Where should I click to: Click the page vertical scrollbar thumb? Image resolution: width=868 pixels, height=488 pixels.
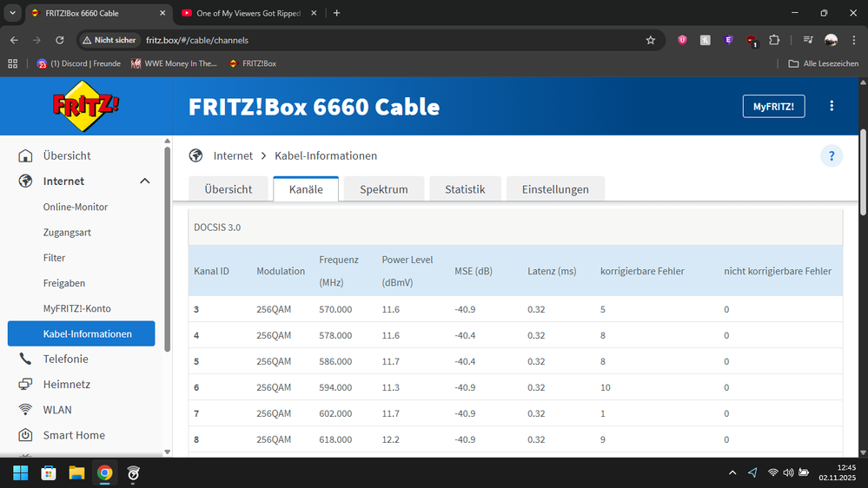tap(863, 173)
